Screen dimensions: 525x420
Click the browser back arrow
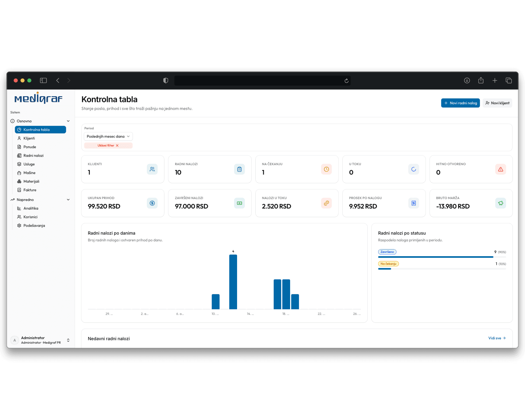coord(58,80)
